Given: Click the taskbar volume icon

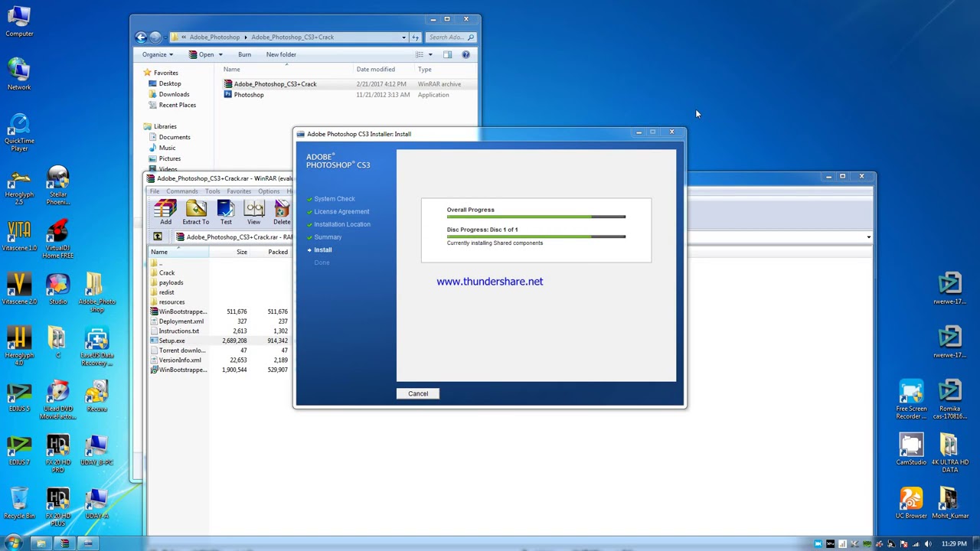Looking at the screenshot, I should 927,544.
